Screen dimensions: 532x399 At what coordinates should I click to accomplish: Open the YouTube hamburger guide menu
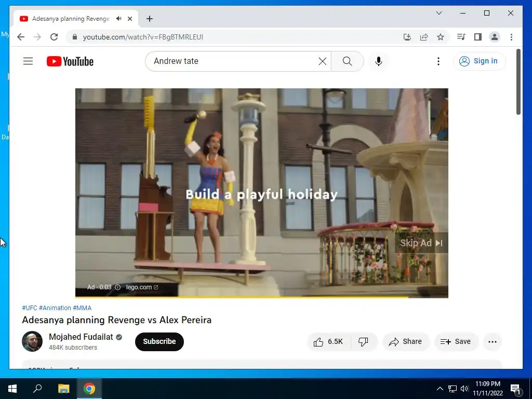[x=28, y=61]
